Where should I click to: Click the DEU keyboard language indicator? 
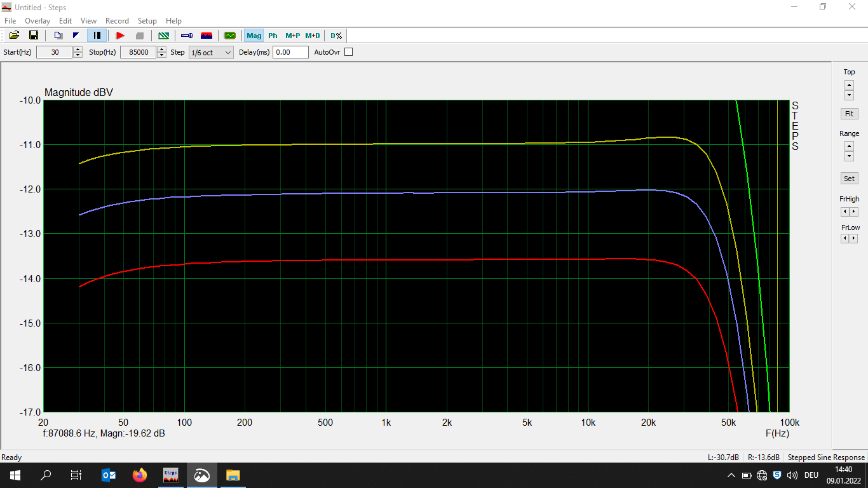click(x=811, y=475)
